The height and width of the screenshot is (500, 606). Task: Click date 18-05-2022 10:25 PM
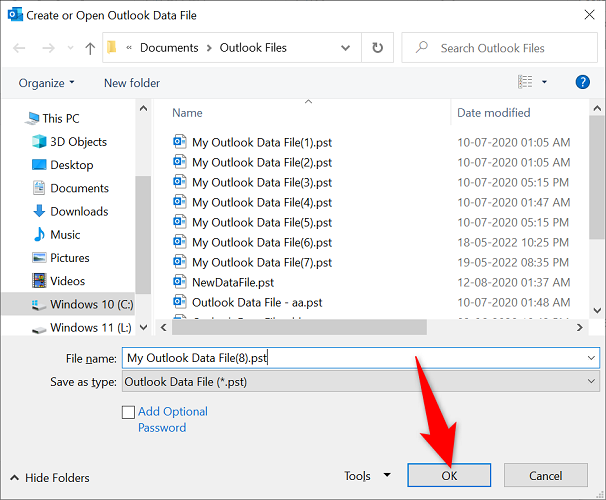(513, 242)
